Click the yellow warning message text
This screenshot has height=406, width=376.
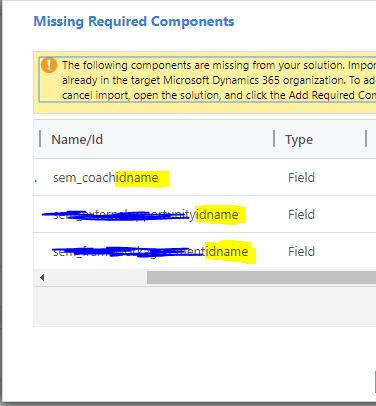219,80
